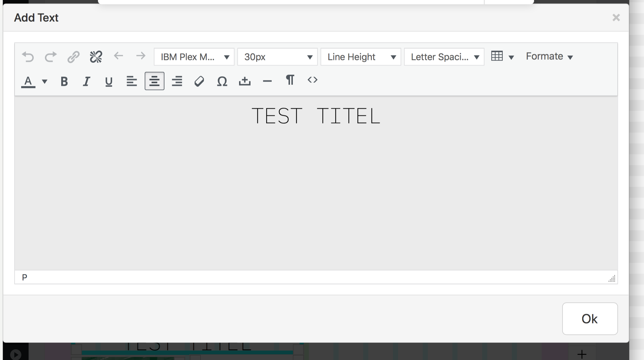The image size is (644, 360).
Task: Click the clear formatting eraser icon
Action: click(x=199, y=81)
